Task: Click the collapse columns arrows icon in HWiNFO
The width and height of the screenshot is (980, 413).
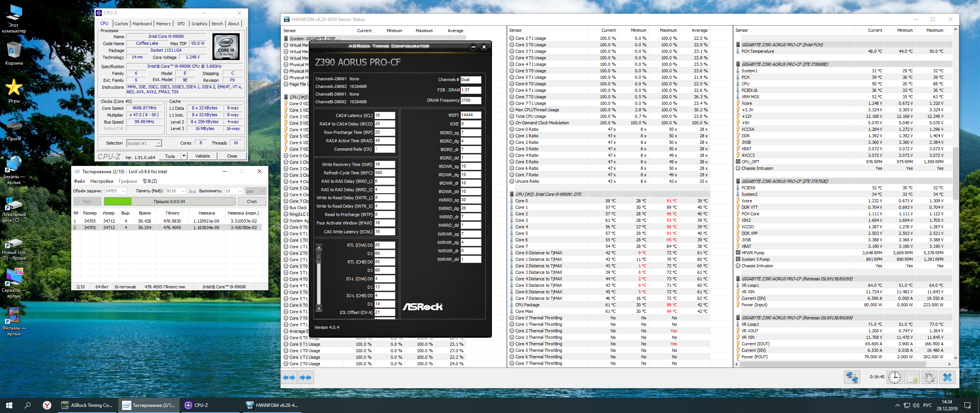Action: click(305, 377)
